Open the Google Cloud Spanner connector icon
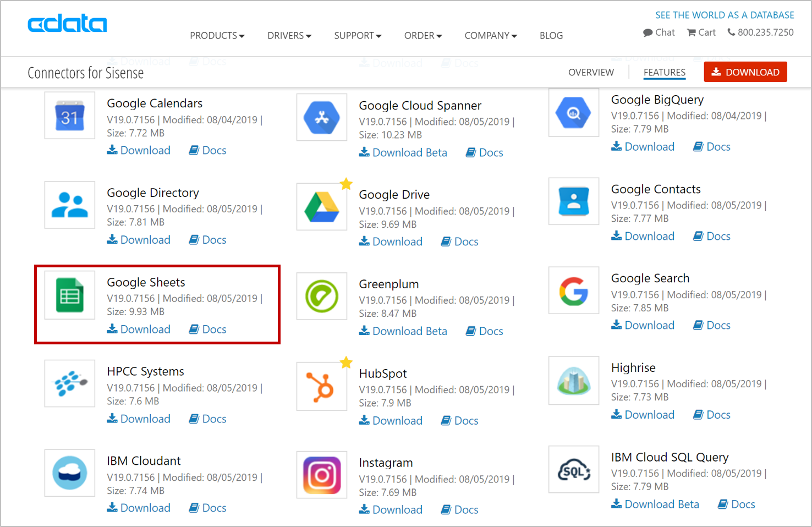 click(322, 117)
